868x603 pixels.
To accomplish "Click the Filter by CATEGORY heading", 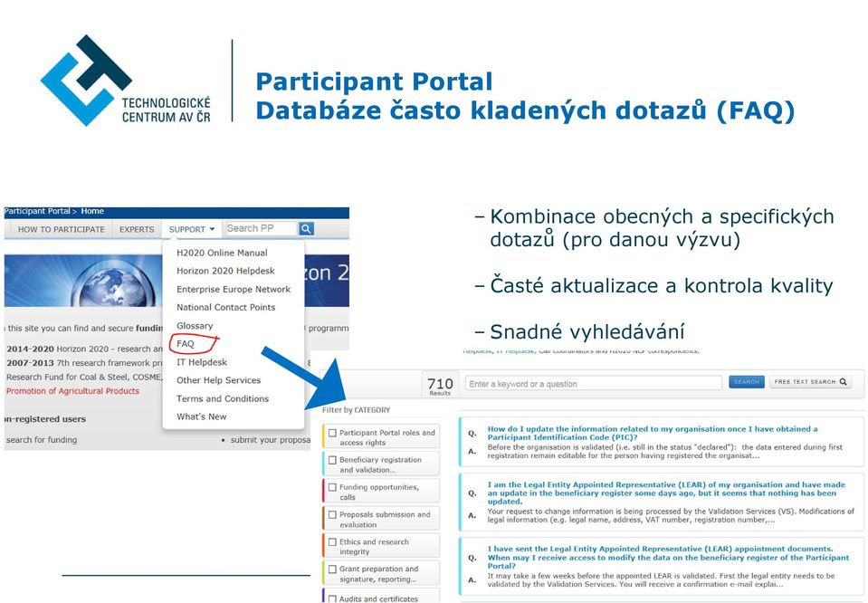I will (x=356, y=410).
